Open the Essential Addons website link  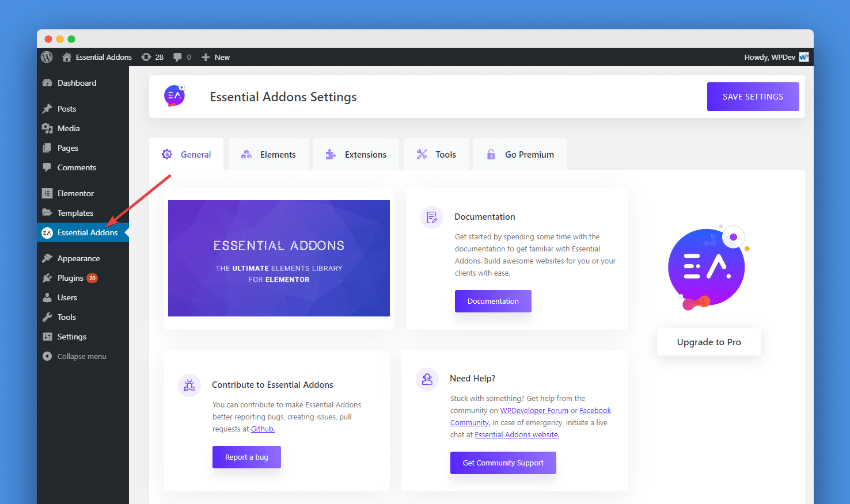[517, 434]
